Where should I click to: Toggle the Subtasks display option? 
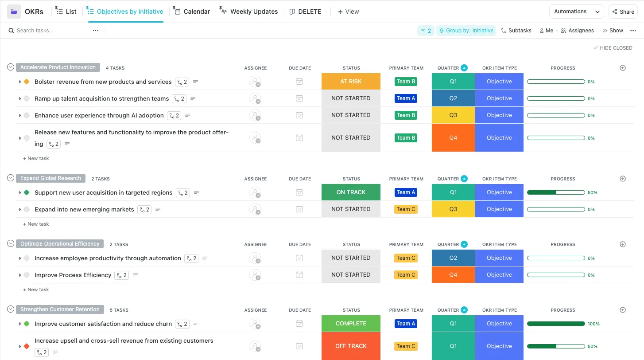(x=516, y=31)
